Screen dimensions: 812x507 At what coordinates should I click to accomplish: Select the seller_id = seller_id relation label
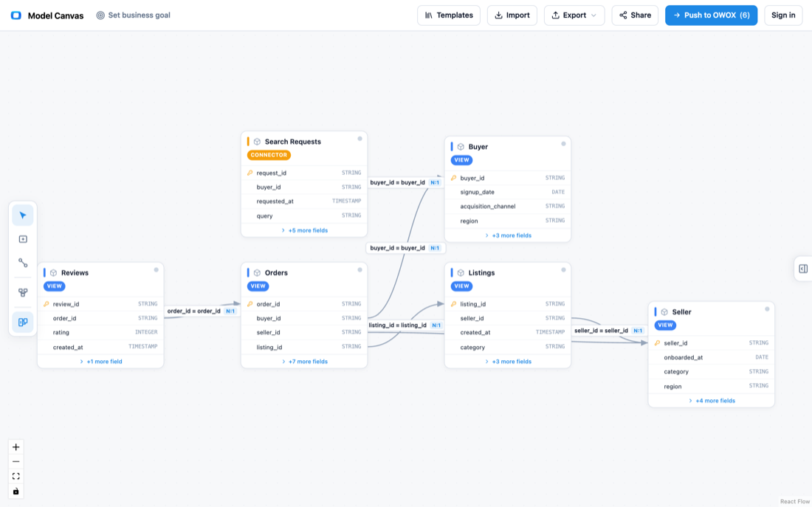pyautogui.click(x=609, y=331)
